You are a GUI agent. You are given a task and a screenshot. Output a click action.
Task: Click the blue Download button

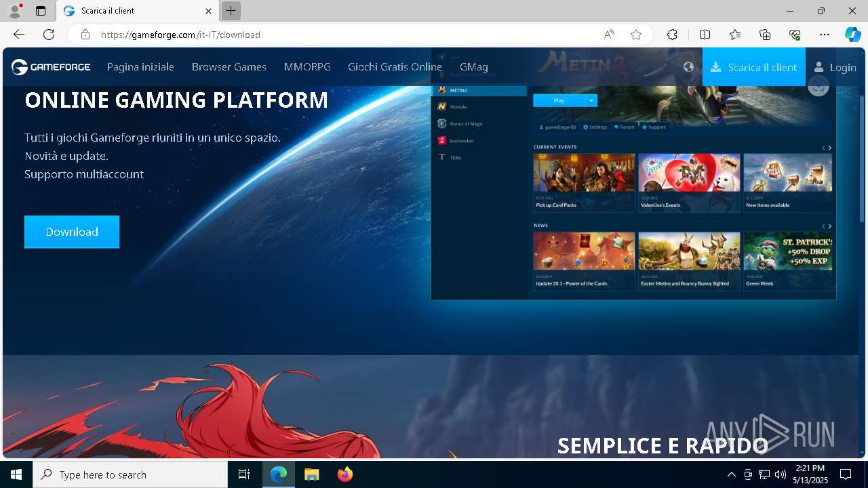[x=72, y=232]
